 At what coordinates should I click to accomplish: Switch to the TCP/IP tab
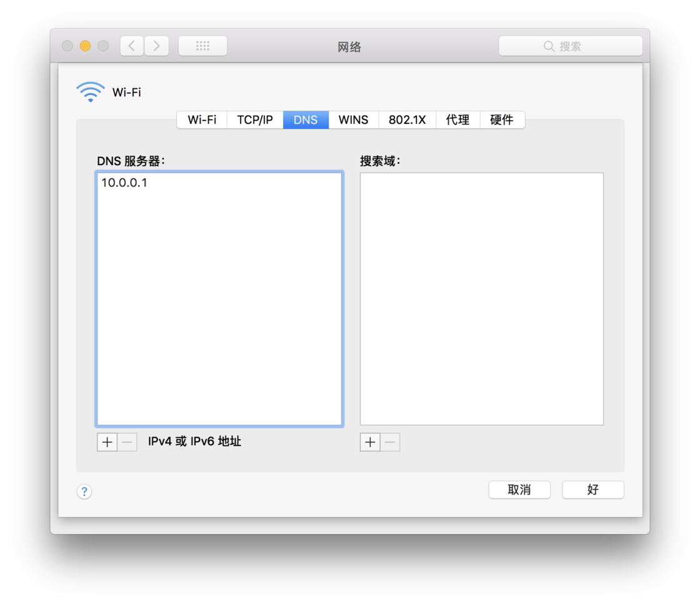coord(254,119)
